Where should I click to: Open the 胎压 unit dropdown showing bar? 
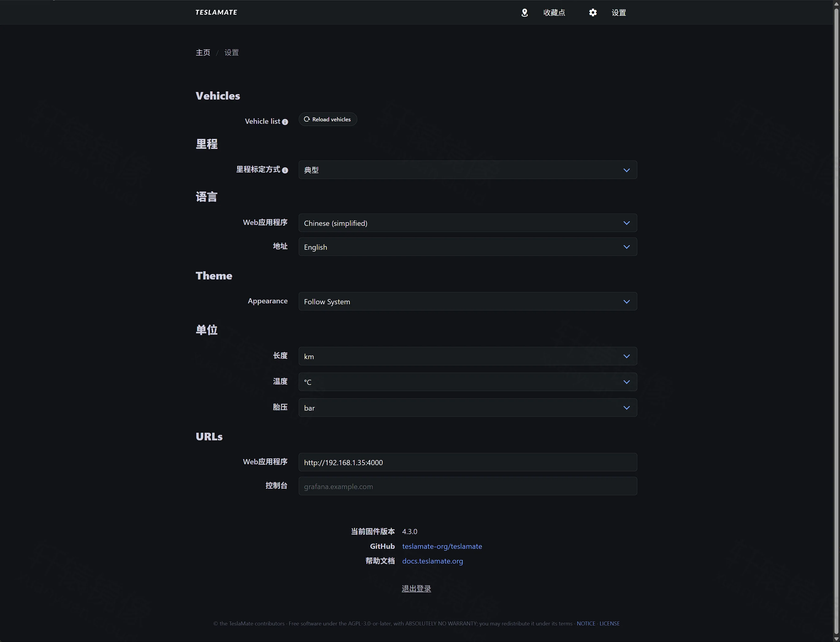[468, 408]
